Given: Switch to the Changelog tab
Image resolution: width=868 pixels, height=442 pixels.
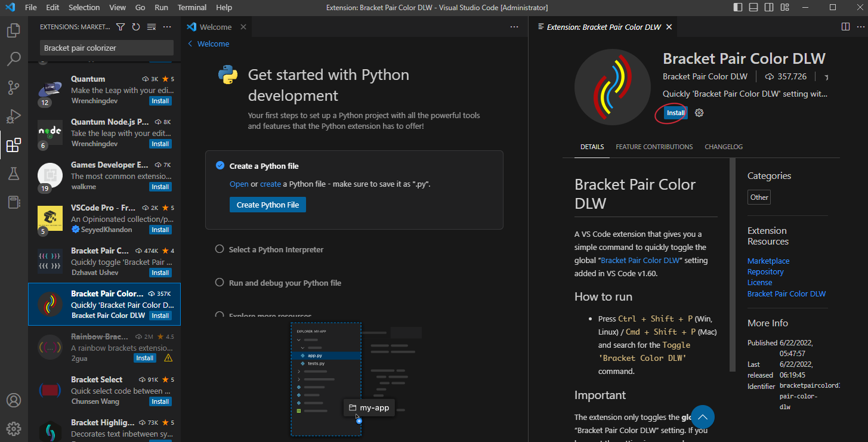Looking at the screenshot, I should pos(724,147).
